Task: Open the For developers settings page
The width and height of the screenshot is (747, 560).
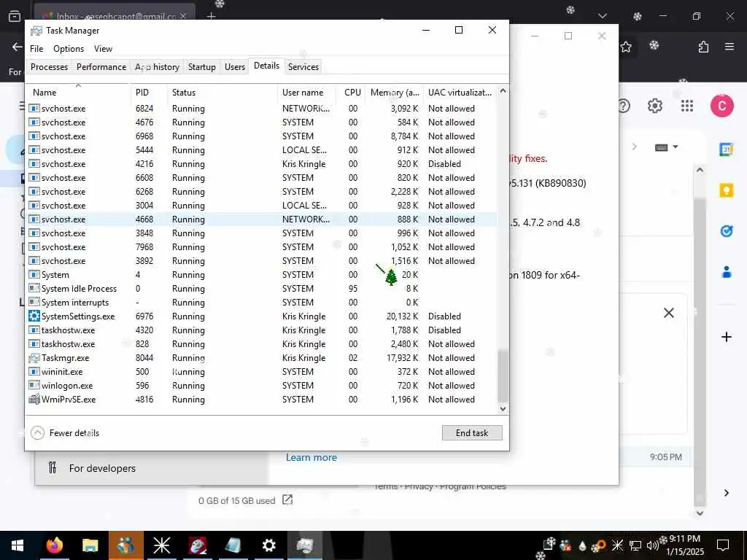Action: point(102,468)
